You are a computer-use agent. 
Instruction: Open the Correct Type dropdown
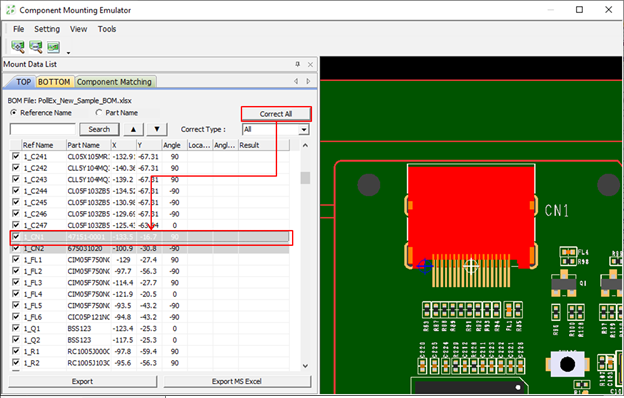coord(304,129)
